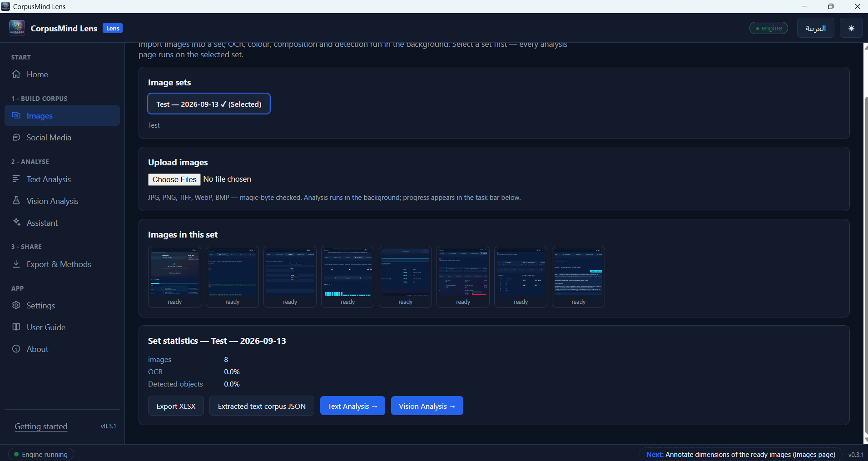Click the OCR statistic label
868x461 pixels.
155,372
